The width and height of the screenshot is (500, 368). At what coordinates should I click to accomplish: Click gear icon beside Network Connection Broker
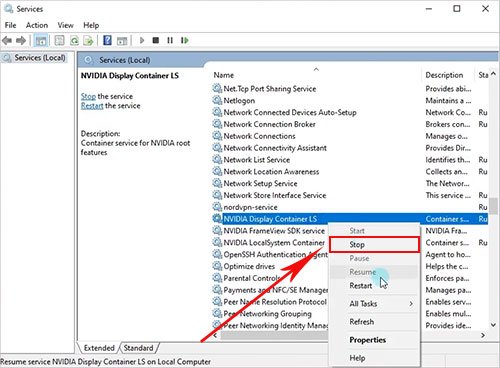pyautogui.click(x=217, y=124)
